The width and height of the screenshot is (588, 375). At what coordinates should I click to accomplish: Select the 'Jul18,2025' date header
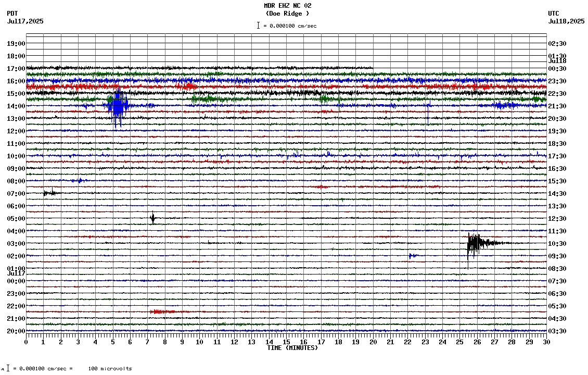[x=566, y=21]
